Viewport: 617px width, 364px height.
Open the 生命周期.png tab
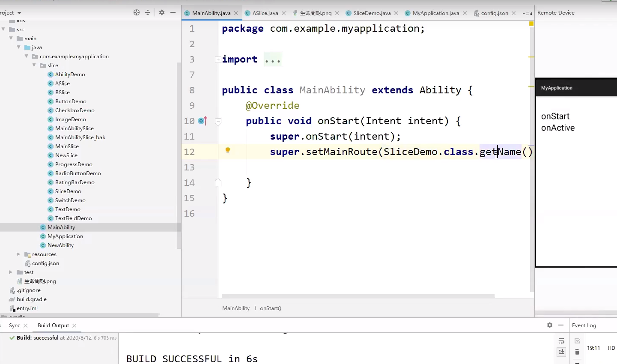(316, 13)
